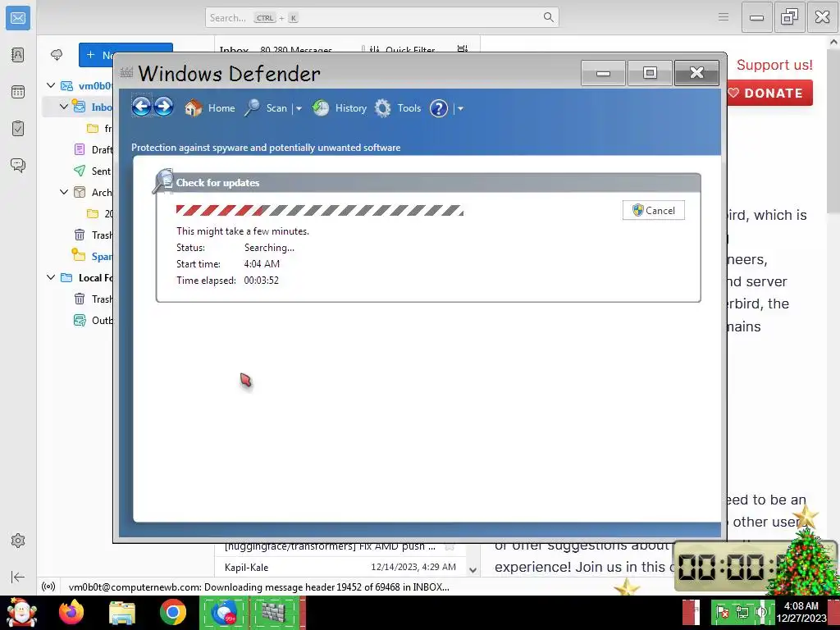Open the Address Book in Thunderbird sidebar
Image resolution: width=840 pixels, height=630 pixels.
pyautogui.click(x=18, y=55)
